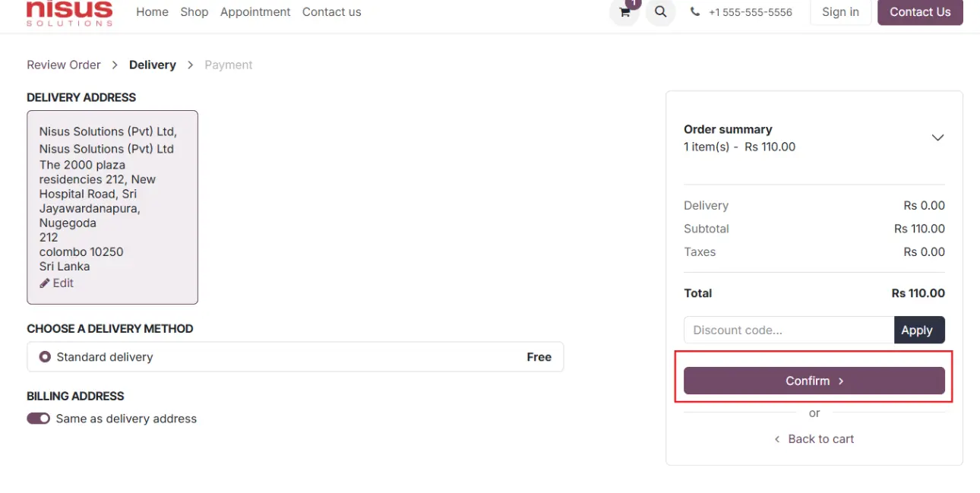
Task: Click the pencil Edit icon in address
Action: (44, 283)
